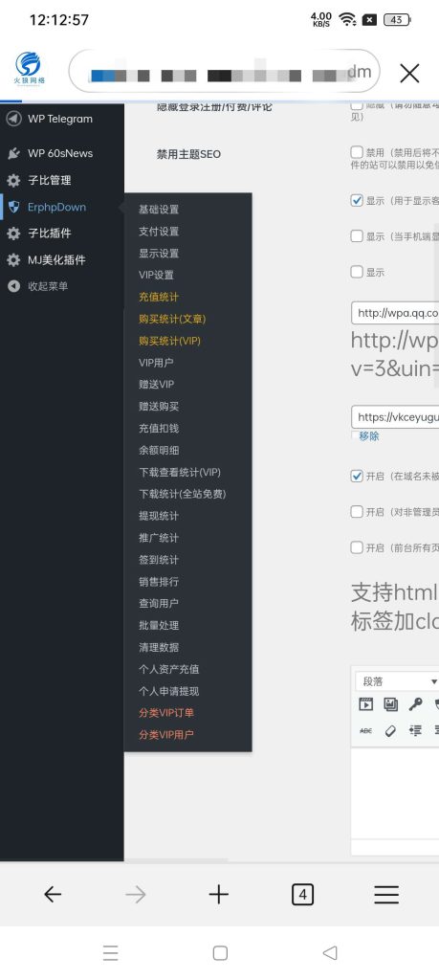The width and height of the screenshot is (439, 980).
Task: Click the eraser clear formatting icon
Action: pos(391,730)
